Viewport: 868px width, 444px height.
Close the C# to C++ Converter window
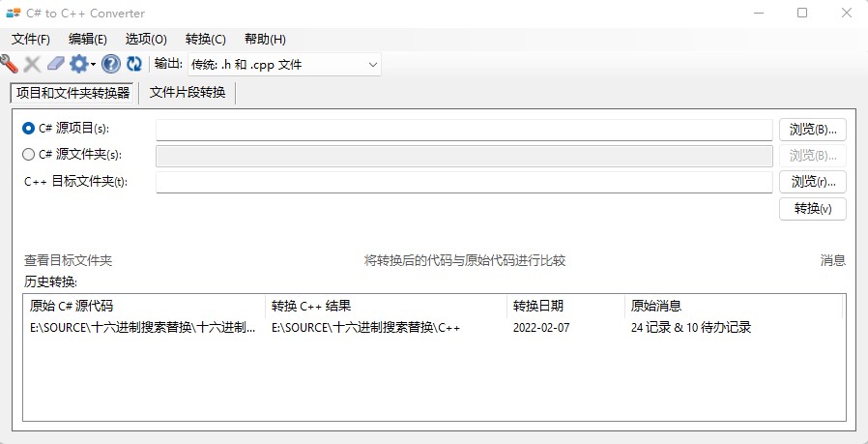pyautogui.click(x=847, y=13)
